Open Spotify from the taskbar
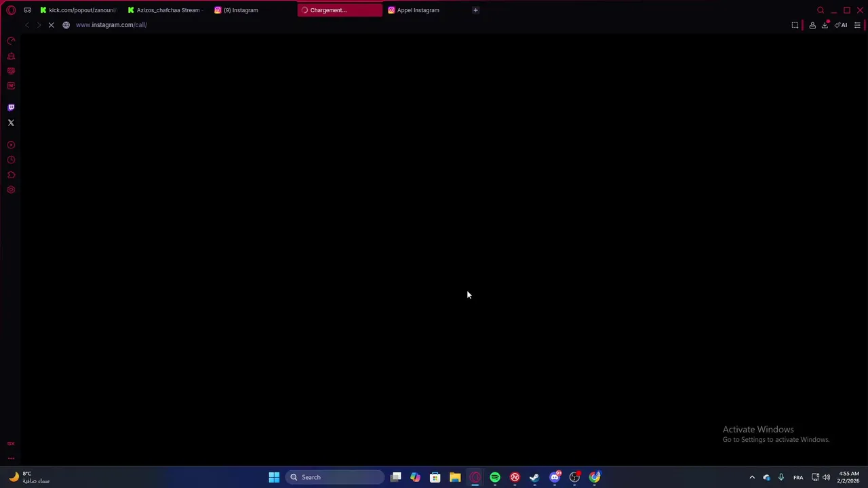Screen dimensions: 868x488 (495, 477)
